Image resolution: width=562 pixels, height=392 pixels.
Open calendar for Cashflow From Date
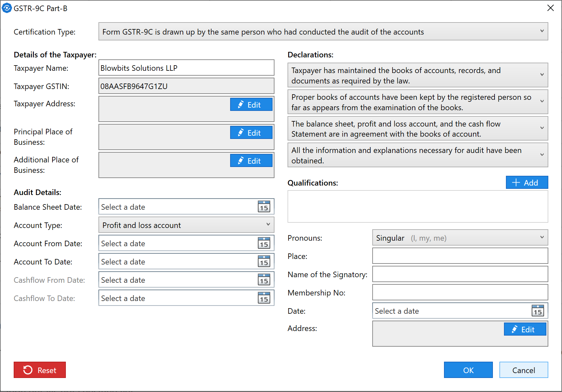click(x=264, y=280)
